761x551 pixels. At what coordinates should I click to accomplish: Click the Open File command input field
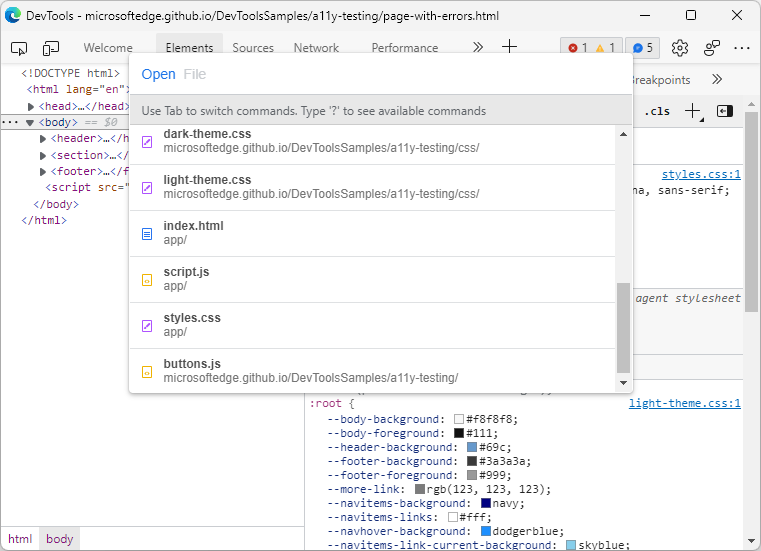[x=380, y=74]
